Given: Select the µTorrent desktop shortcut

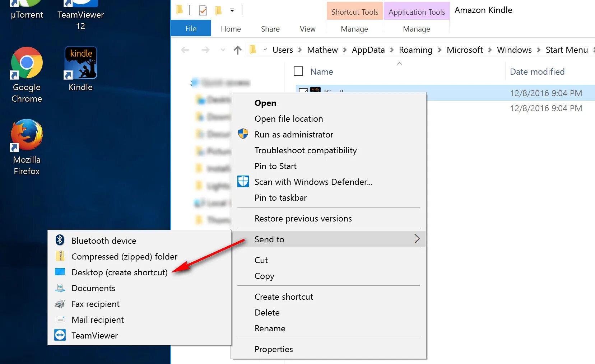Looking at the screenshot, I should [x=27, y=10].
